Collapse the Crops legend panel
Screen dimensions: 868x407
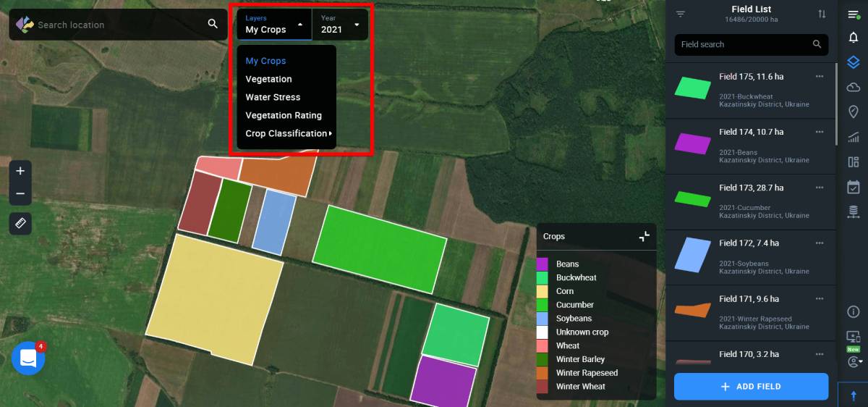pos(644,236)
